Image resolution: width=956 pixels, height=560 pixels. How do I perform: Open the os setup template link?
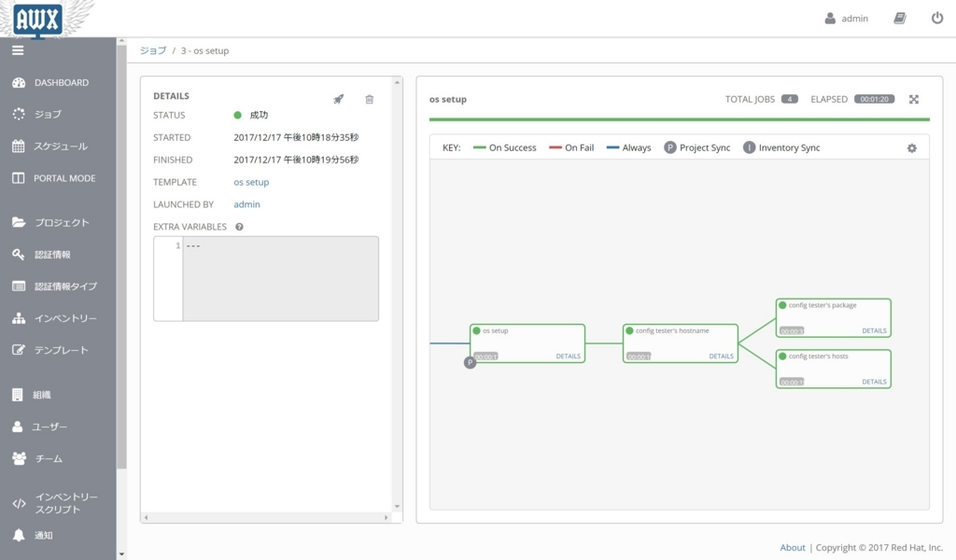pyautogui.click(x=251, y=182)
